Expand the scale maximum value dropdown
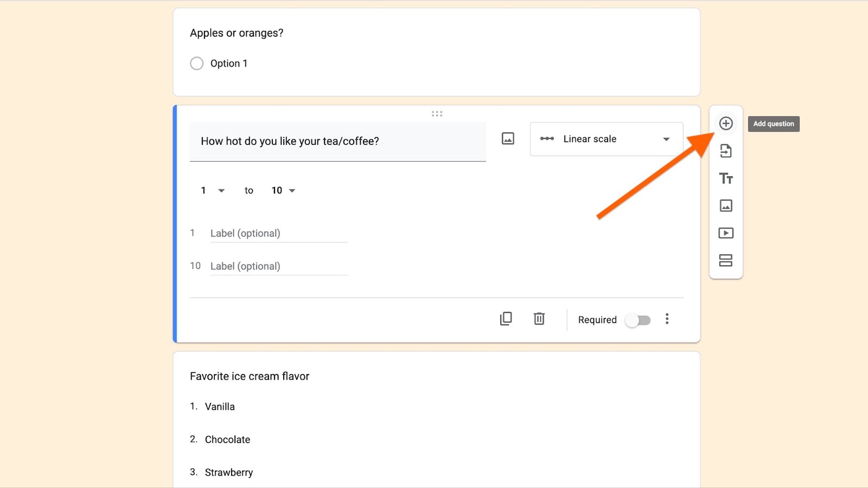 click(283, 190)
